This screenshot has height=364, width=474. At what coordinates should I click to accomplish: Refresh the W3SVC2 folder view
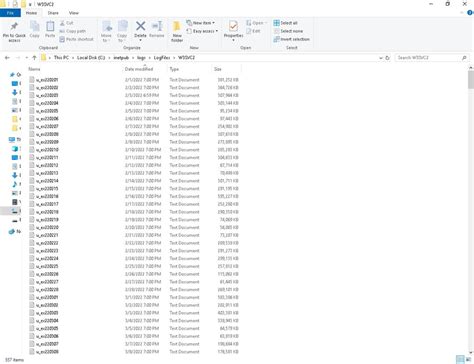pos(388,58)
